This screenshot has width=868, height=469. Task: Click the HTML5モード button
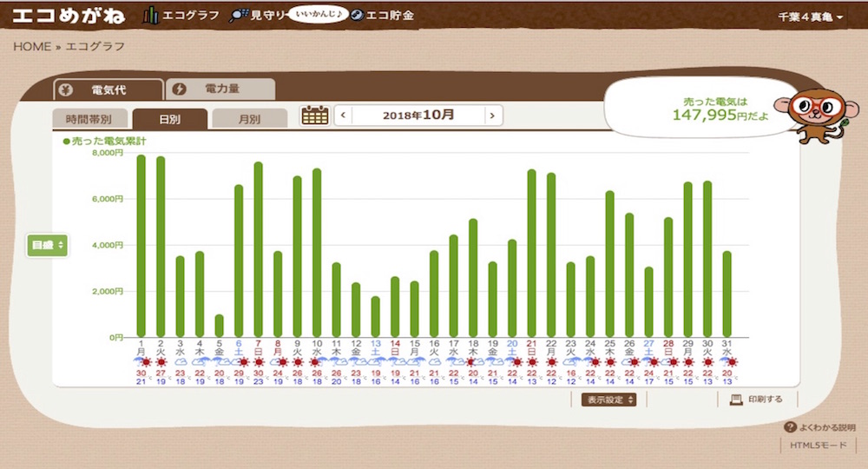(818, 446)
